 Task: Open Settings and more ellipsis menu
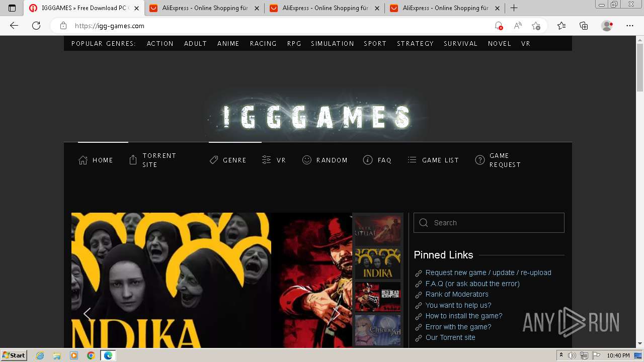click(630, 26)
